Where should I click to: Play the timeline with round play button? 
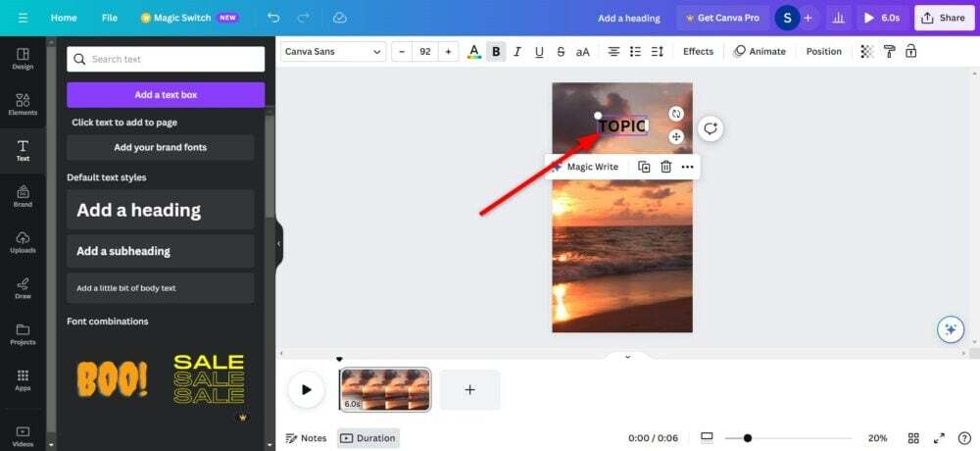[x=306, y=389]
